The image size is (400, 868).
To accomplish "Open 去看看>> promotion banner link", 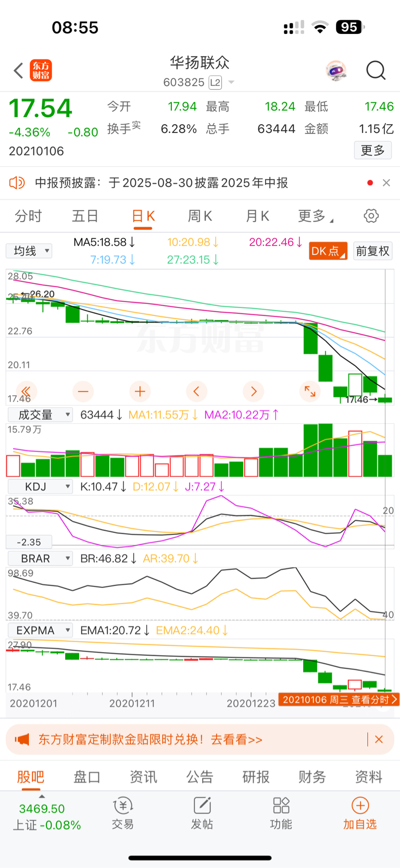I will click(236, 740).
